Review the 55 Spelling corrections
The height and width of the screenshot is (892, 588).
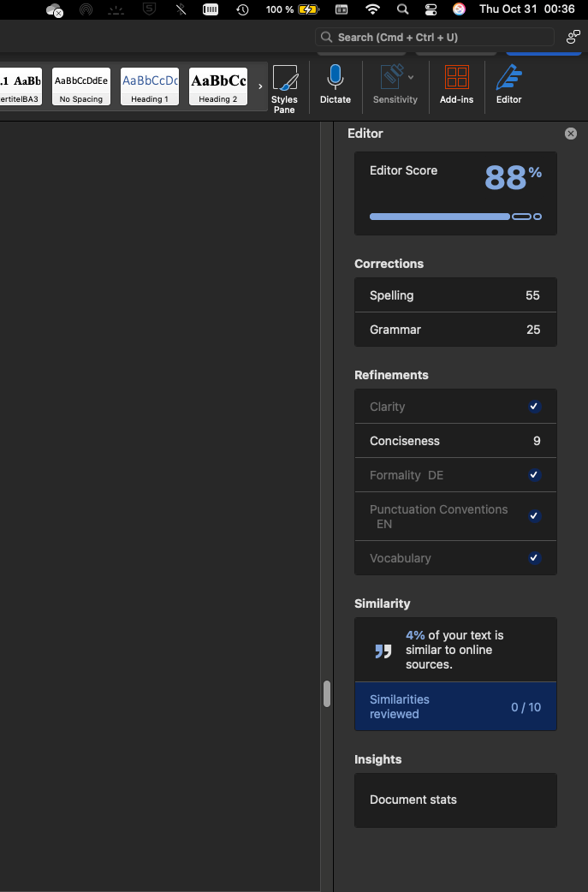[455, 295]
